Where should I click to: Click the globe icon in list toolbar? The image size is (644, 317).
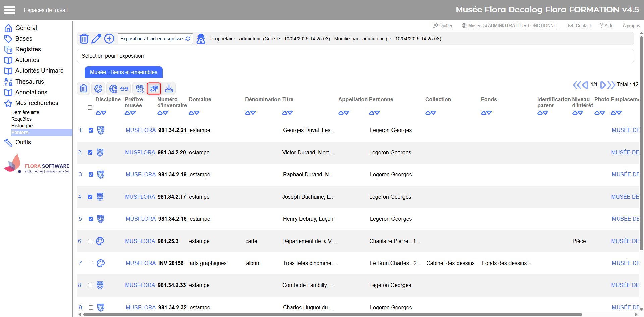click(113, 88)
